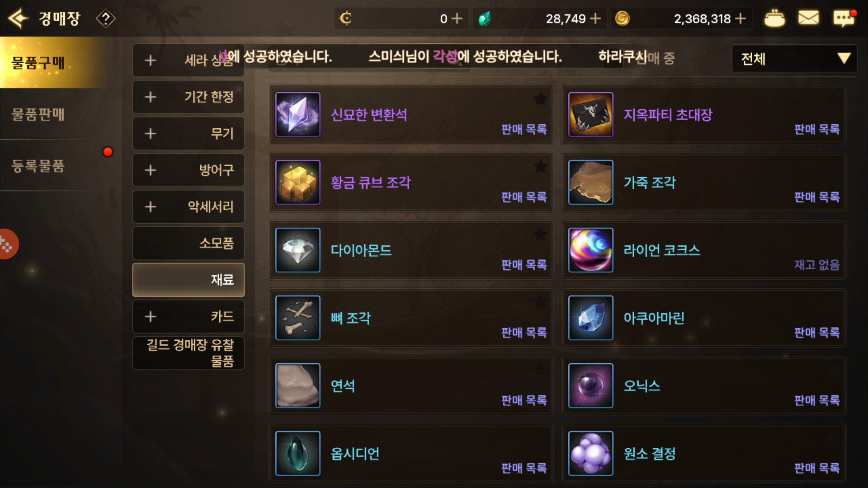The image size is (868, 488).
Task: Expand the 악세서리 category
Action: [x=189, y=206]
